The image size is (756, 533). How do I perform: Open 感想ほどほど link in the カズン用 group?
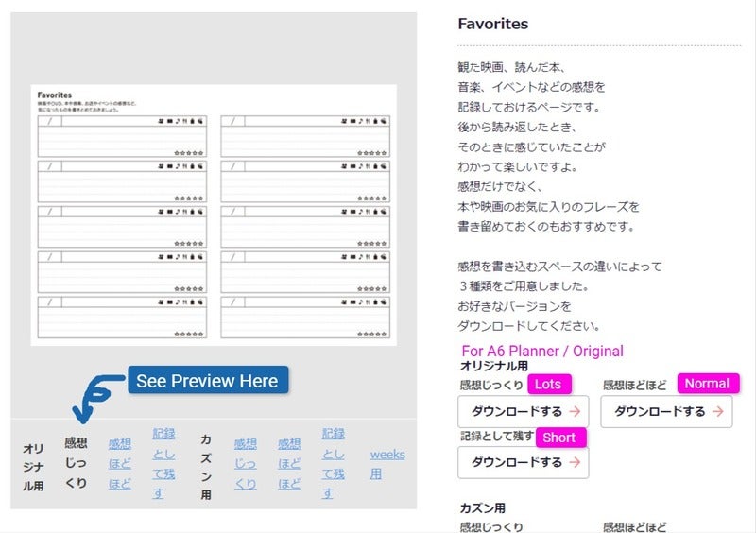click(290, 463)
